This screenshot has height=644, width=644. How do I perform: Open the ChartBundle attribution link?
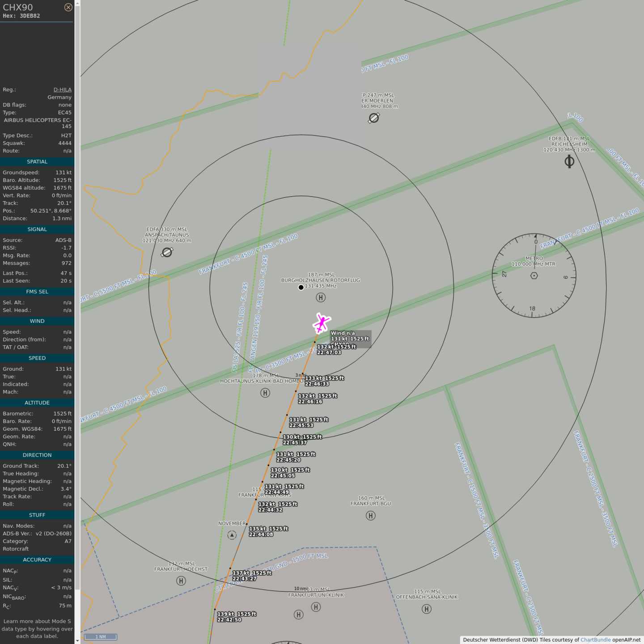(595, 640)
